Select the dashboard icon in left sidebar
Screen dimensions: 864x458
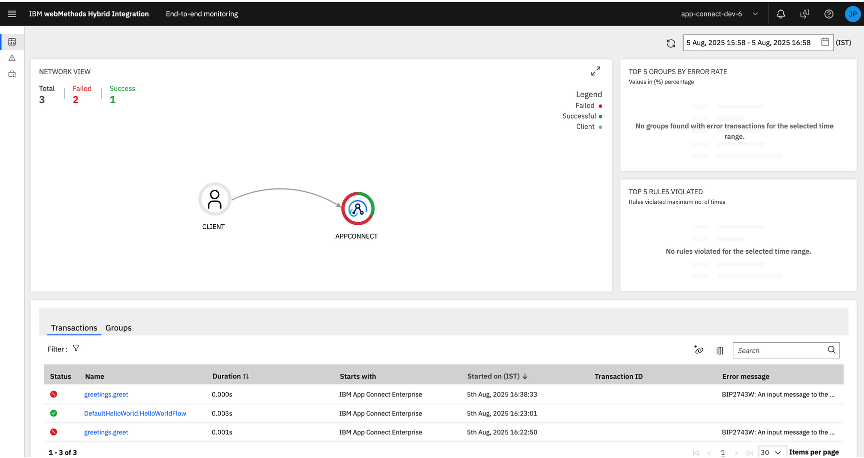pyautogui.click(x=12, y=42)
